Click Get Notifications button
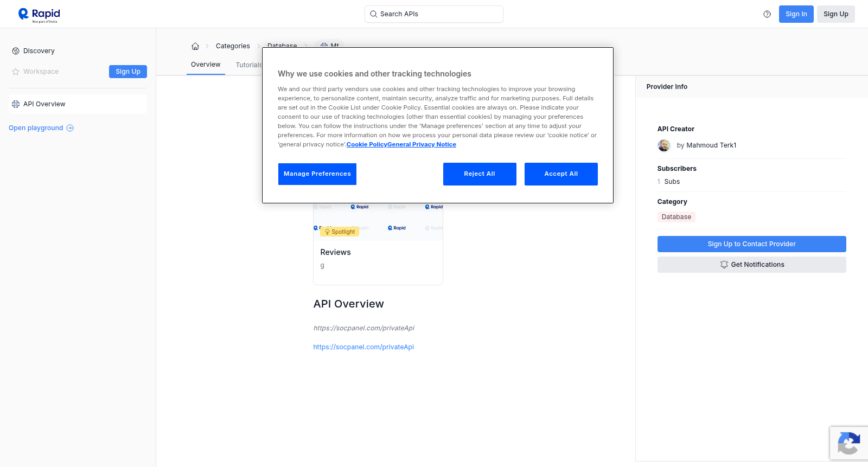This screenshot has width=868, height=467. (752, 265)
